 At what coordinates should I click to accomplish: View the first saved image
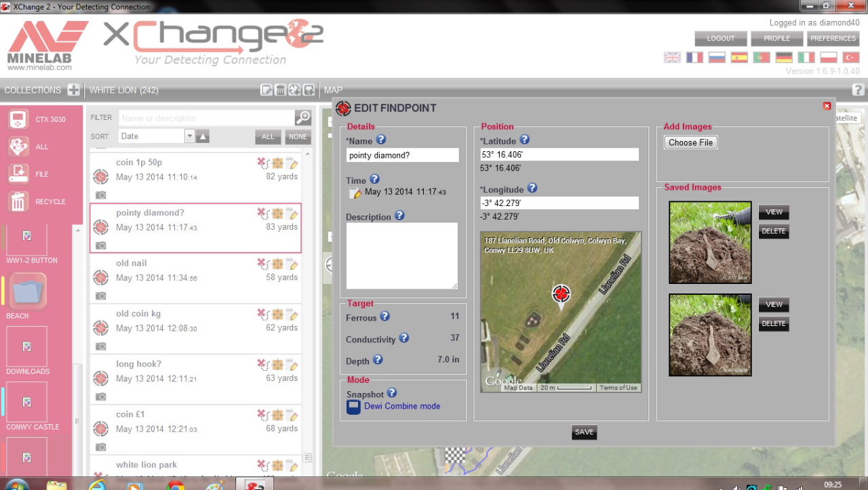(774, 212)
